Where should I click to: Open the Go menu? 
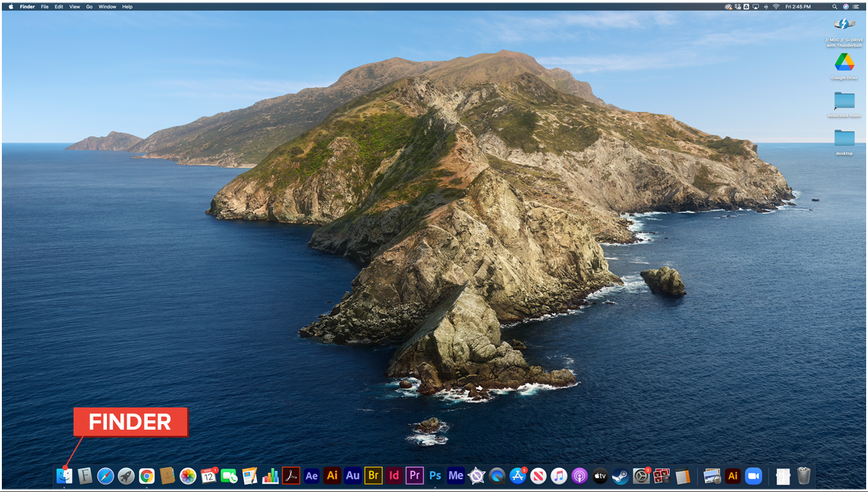click(x=90, y=7)
